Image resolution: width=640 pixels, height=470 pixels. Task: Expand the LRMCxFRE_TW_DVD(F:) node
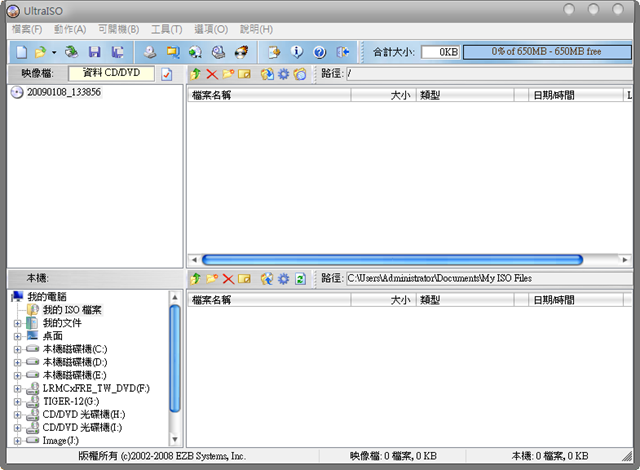coord(17,389)
